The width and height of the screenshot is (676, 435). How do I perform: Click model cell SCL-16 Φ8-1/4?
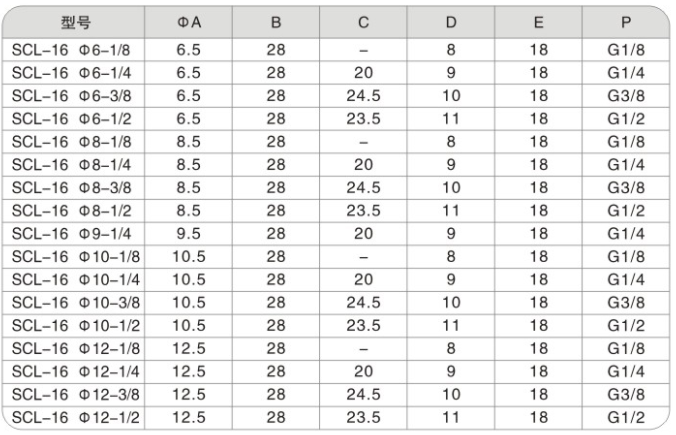[73, 165]
